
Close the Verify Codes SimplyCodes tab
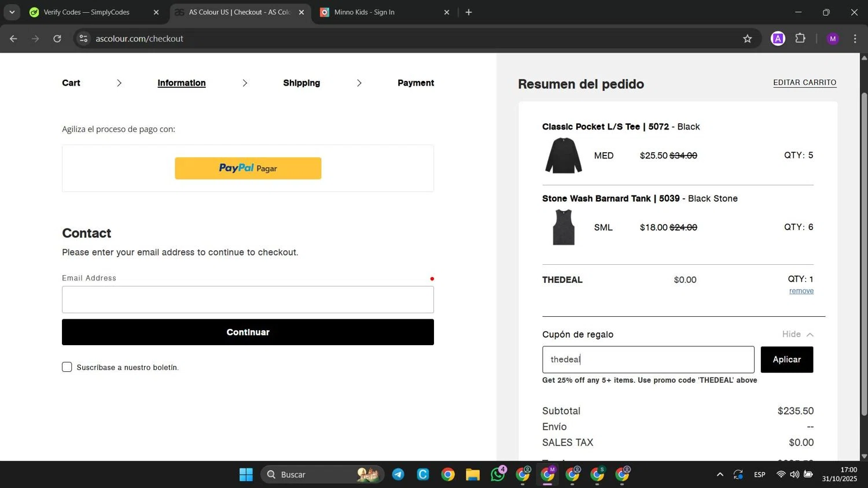[x=156, y=12]
